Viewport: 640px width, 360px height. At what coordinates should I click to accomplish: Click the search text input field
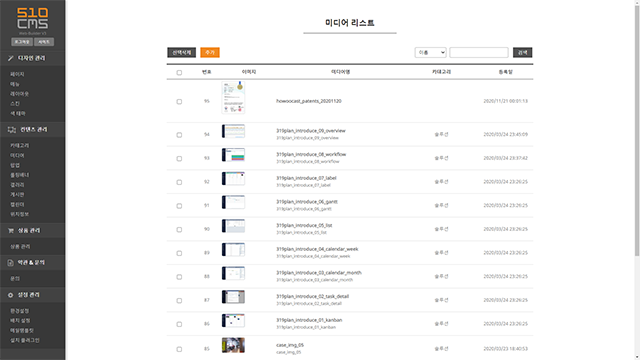(479, 53)
